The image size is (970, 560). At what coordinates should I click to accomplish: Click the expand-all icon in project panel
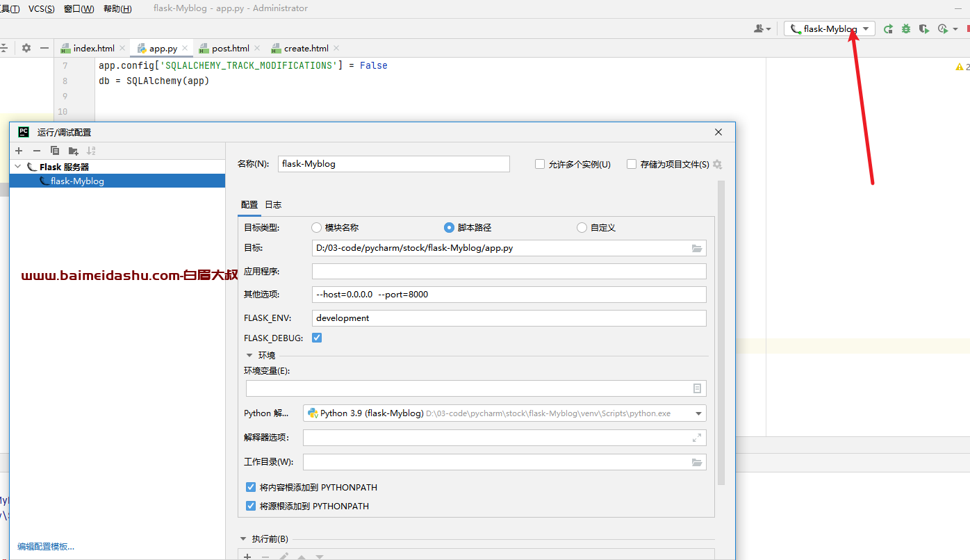point(4,48)
